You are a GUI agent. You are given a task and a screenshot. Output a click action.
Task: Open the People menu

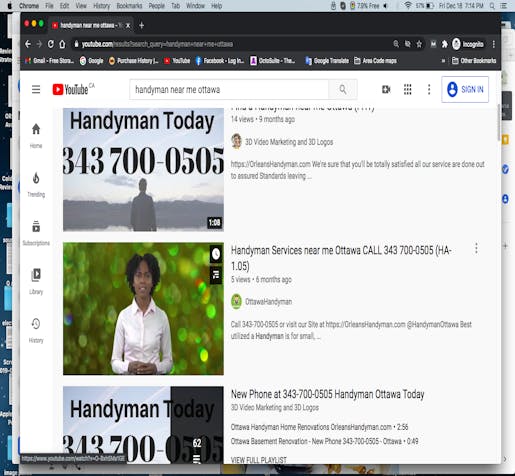tap(156, 5)
